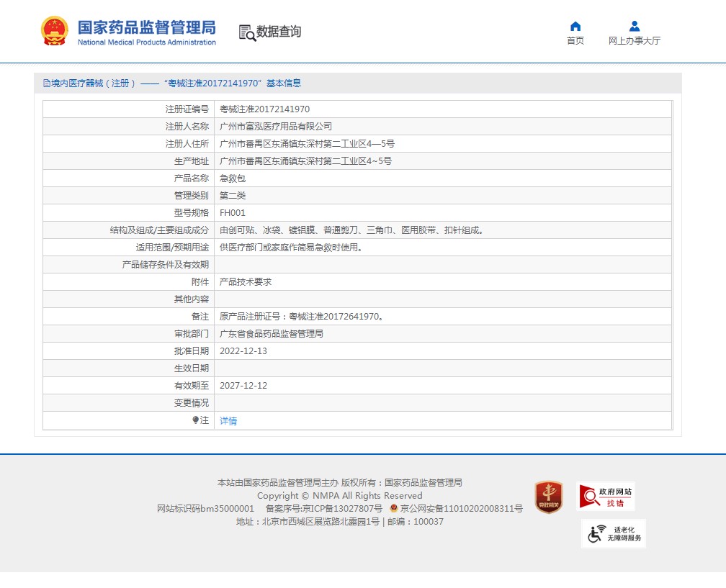Open the accessibility 适老化无障碍服务 badge
Image resolution: width=726 pixels, height=588 pixels.
coord(614,533)
